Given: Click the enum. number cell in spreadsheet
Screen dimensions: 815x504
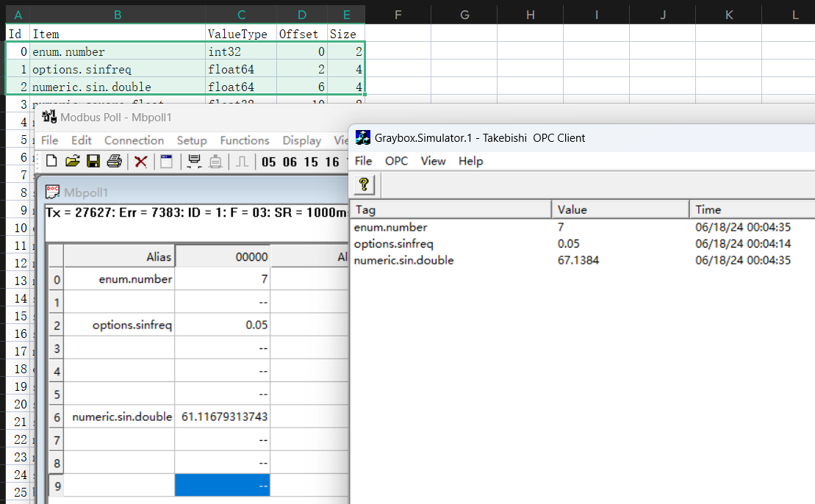Looking at the screenshot, I should 118,51.
